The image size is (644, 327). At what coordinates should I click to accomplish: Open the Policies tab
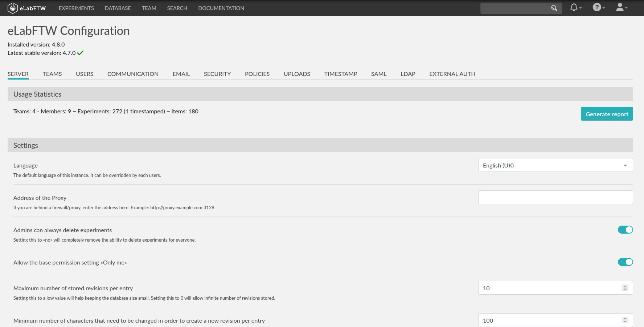tap(257, 74)
